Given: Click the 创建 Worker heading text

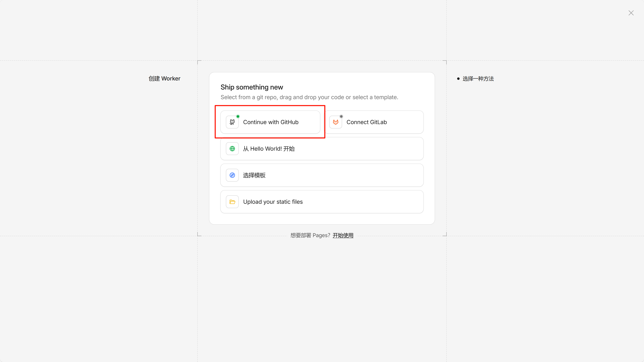Looking at the screenshot, I should pos(164,78).
